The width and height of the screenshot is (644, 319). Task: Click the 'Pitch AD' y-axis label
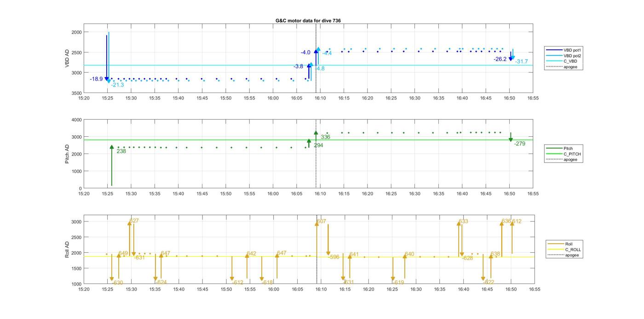67,154
